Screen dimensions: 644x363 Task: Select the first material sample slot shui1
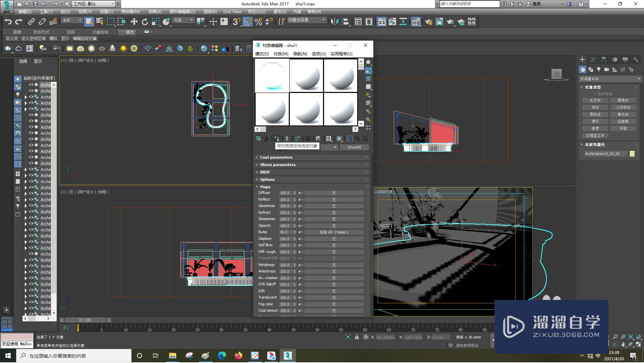click(272, 75)
